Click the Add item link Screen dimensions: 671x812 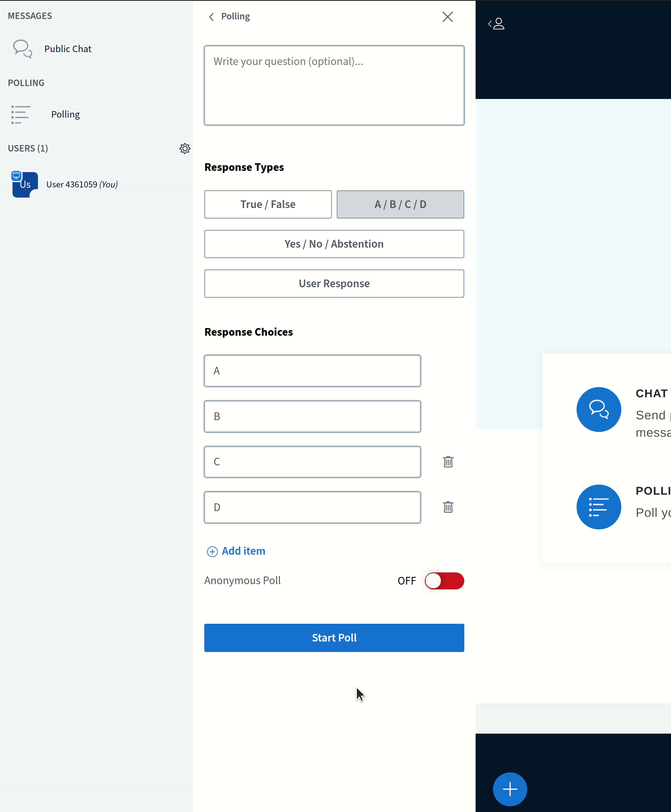point(236,551)
